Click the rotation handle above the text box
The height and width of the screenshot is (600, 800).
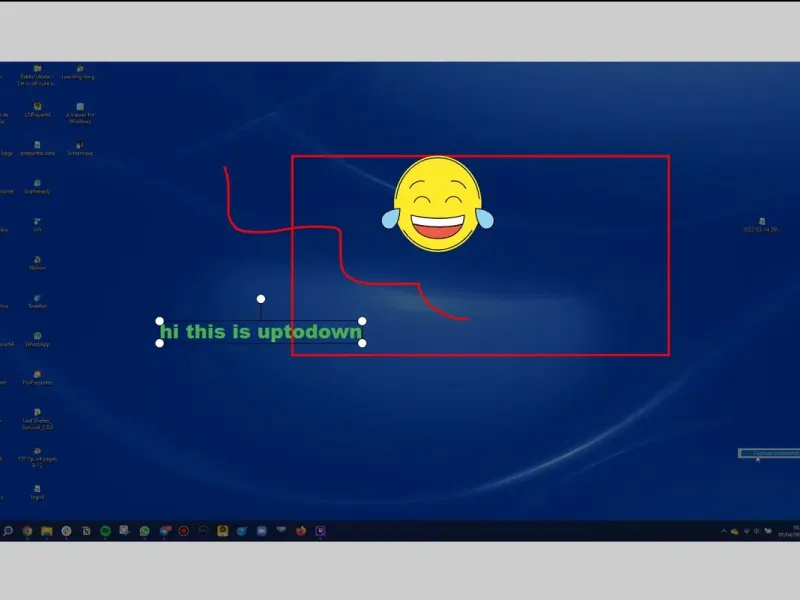261,299
